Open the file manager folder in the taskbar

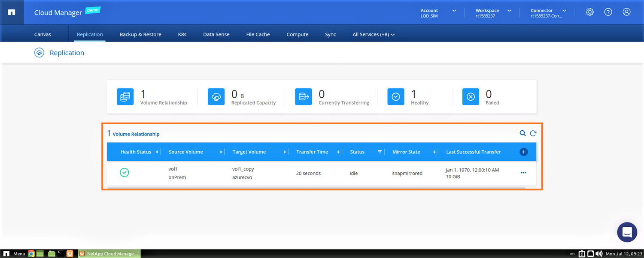[x=52, y=254]
